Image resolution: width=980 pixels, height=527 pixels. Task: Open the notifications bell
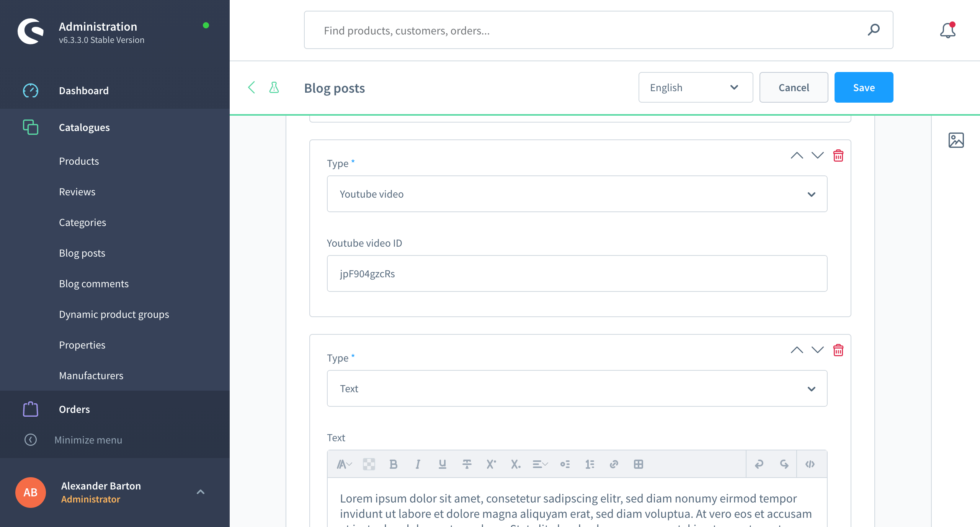pyautogui.click(x=947, y=31)
